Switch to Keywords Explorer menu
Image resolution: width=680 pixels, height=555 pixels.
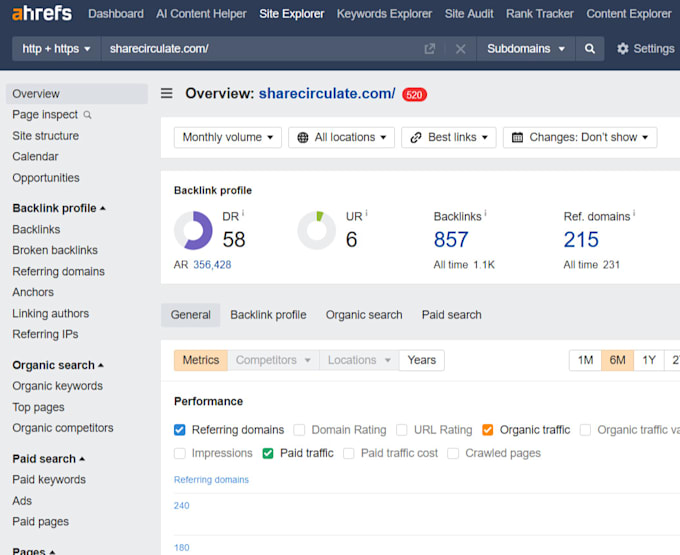coord(384,14)
